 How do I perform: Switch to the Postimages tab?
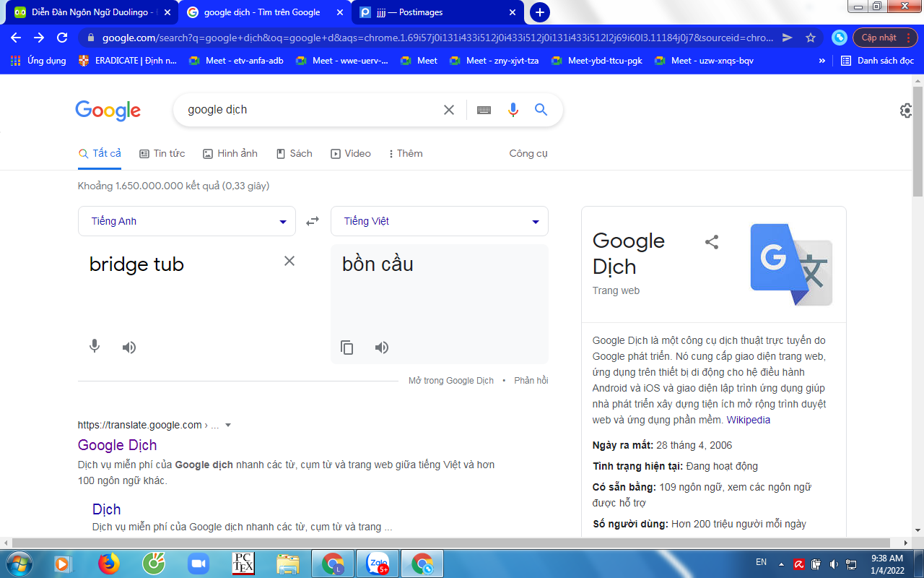437,12
